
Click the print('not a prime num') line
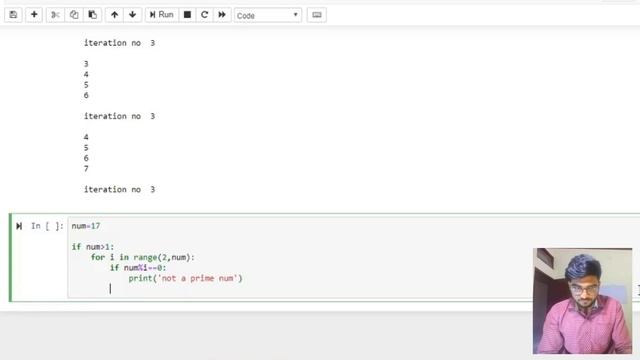click(x=185, y=278)
